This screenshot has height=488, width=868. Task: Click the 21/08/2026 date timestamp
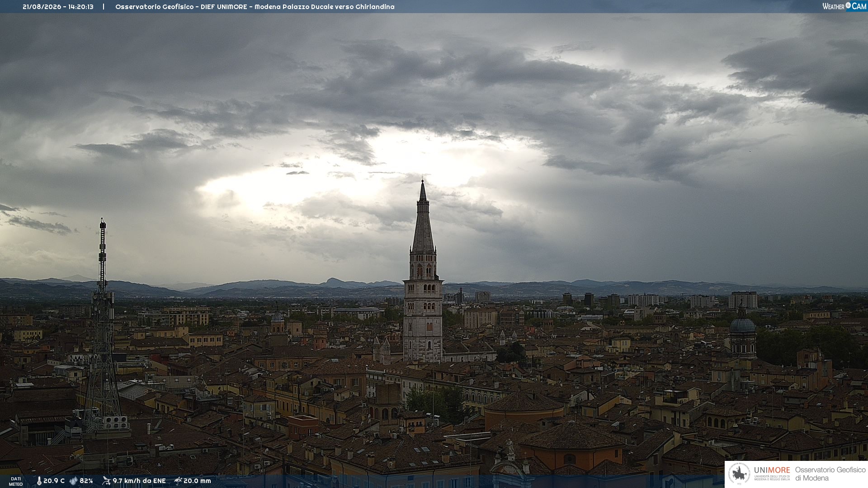point(42,7)
